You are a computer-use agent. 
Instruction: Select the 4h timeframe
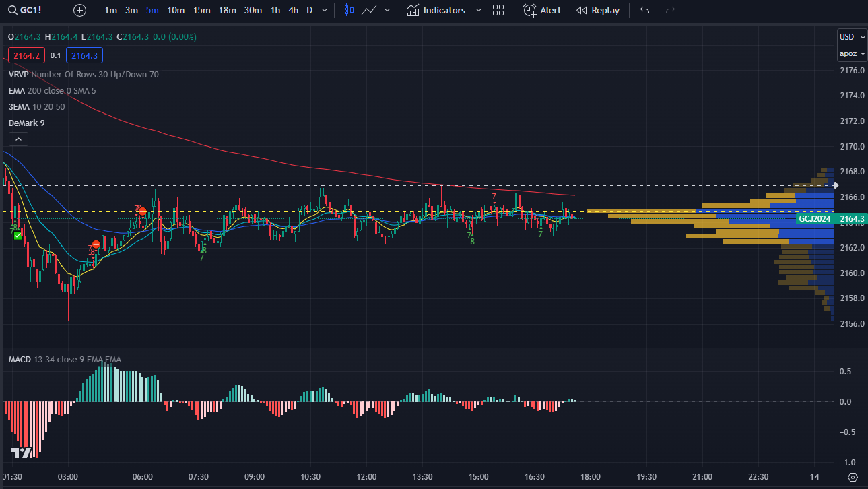tap(293, 10)
